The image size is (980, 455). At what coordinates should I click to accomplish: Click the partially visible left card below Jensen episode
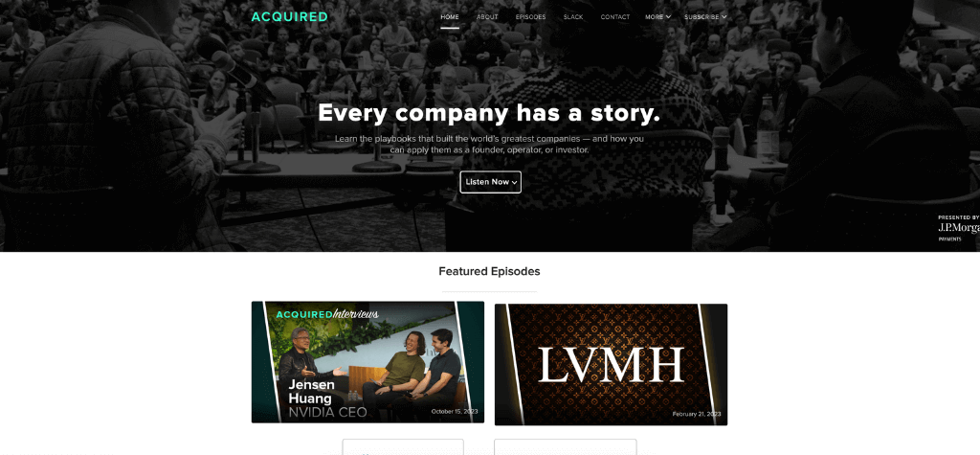403,447
